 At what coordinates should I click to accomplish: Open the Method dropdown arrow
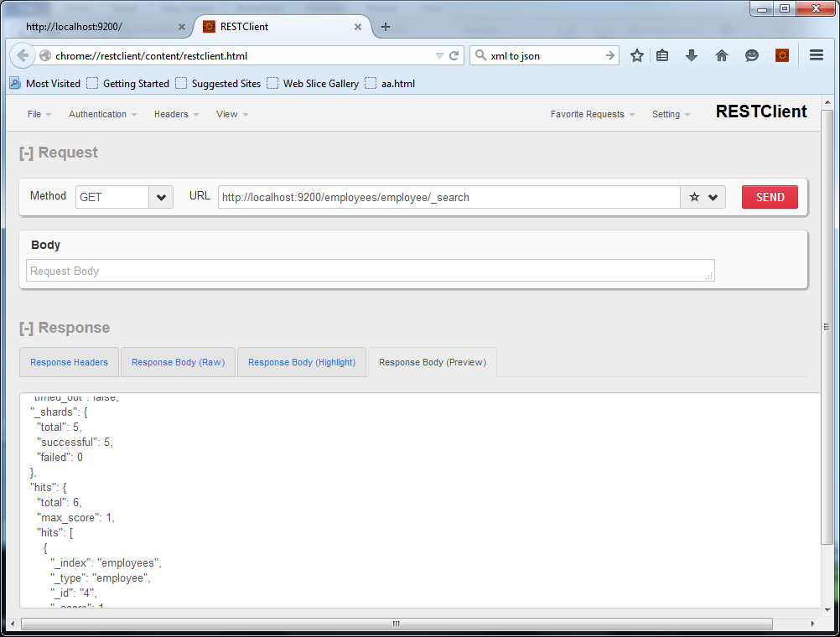click(161, 197)
